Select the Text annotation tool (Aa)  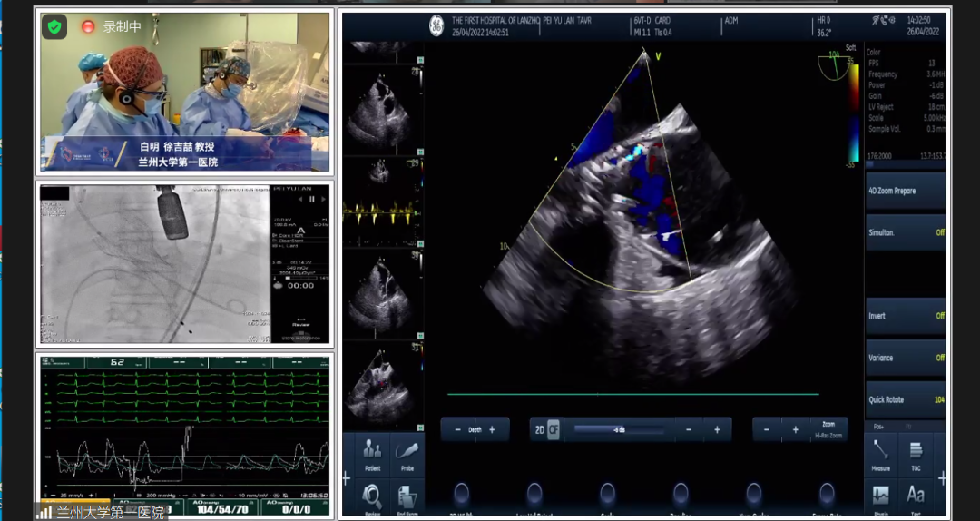pos(916,496)
